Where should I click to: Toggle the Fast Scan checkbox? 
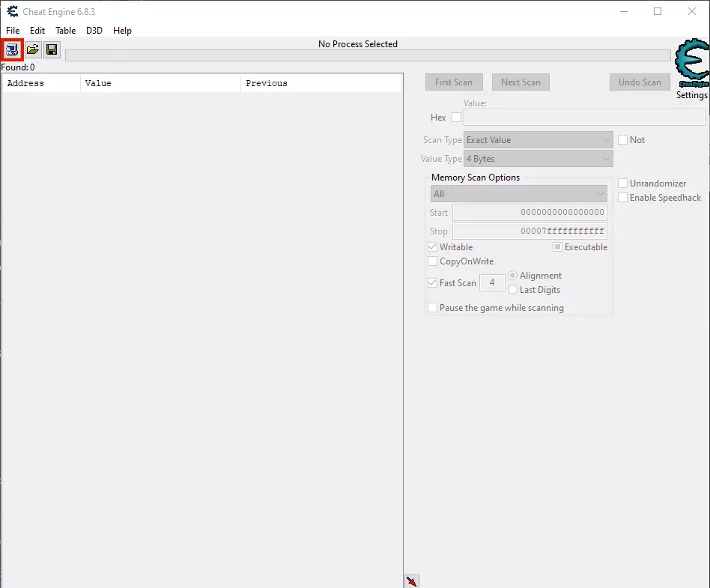pos(432,282)
